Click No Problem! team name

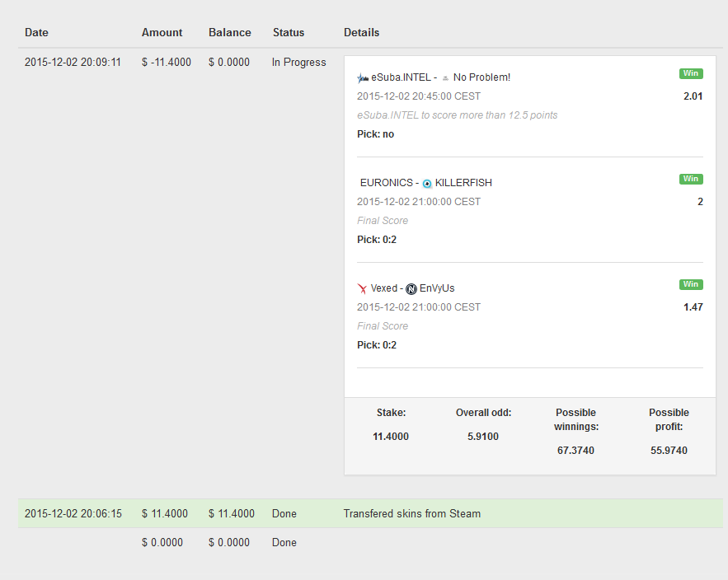tap(482, 77)
